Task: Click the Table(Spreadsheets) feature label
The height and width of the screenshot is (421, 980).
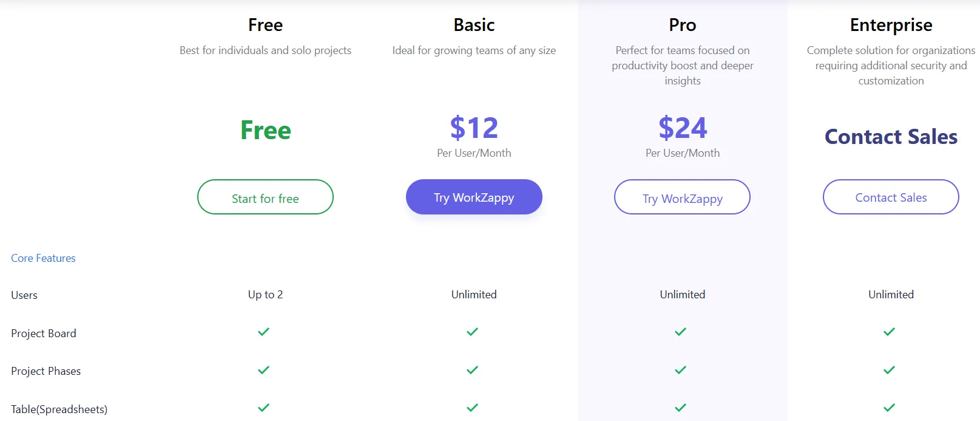Action: 59,409
